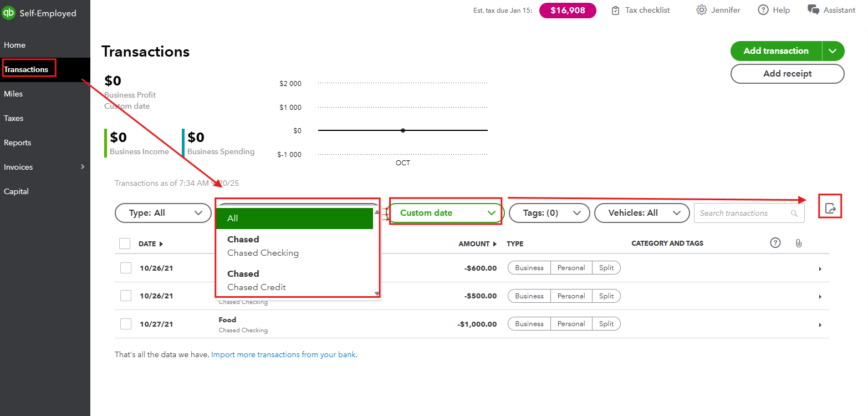The height and width of the screenshot is (416, 868).
Task: Click the Help label in the header
Action: pyautogui.click(x=781, y=10)
